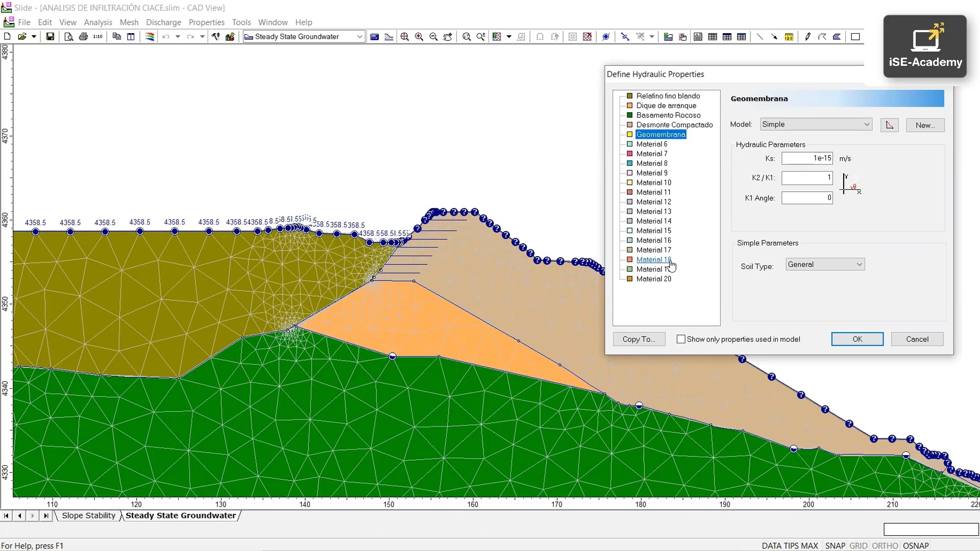Save the file with the floppy disk icon
The width and height of the screenshot is (980, 551).
pyautogui.click(x=50, y=37)
